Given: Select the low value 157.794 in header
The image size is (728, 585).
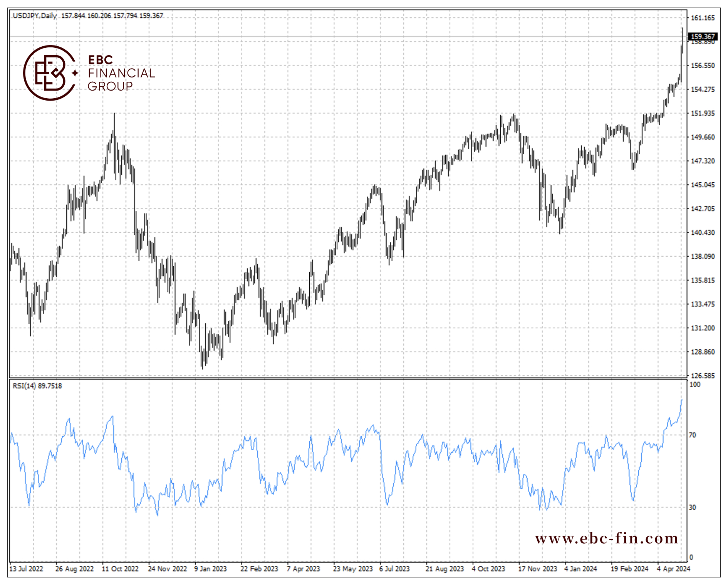Looking at the screenshot, I should (125, 15).
